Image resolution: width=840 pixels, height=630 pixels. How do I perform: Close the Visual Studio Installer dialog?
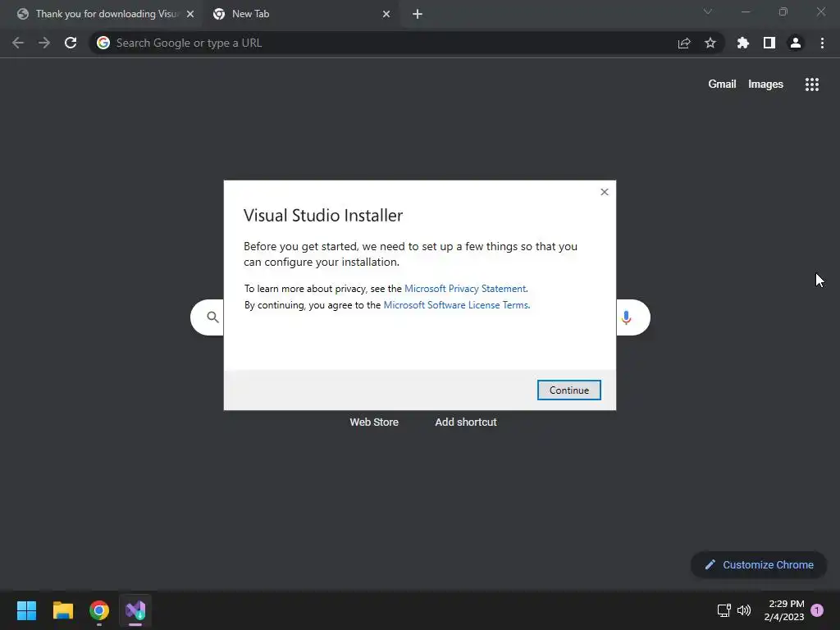(605, 192)
